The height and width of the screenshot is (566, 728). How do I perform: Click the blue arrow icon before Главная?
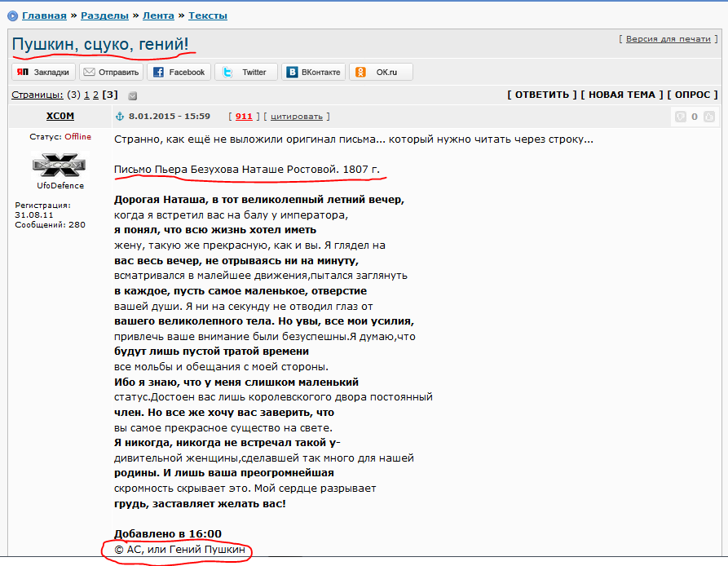pos(12,15)
